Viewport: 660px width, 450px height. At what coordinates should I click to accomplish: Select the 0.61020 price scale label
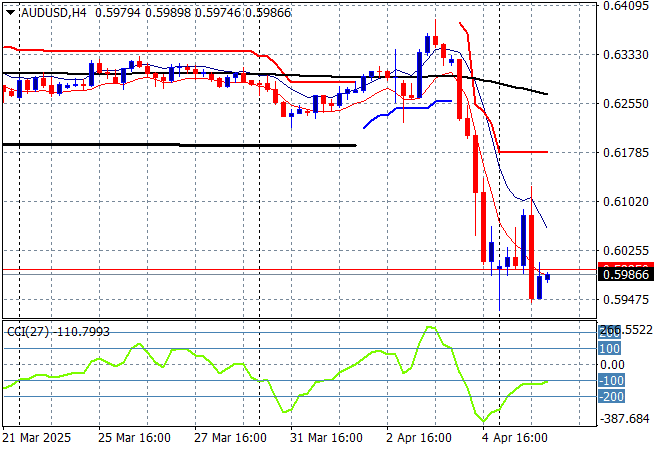coord(626,202)
